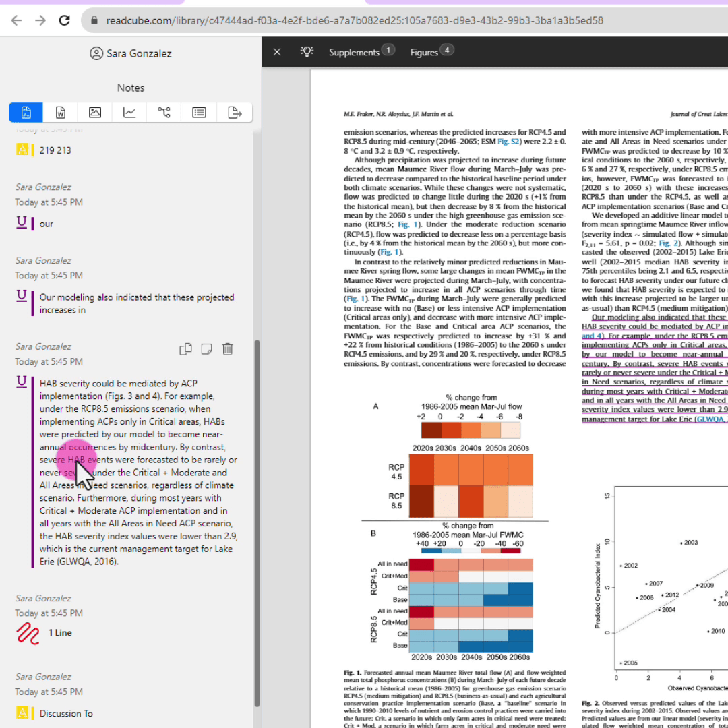Open the line chart metrics tab

129,113
